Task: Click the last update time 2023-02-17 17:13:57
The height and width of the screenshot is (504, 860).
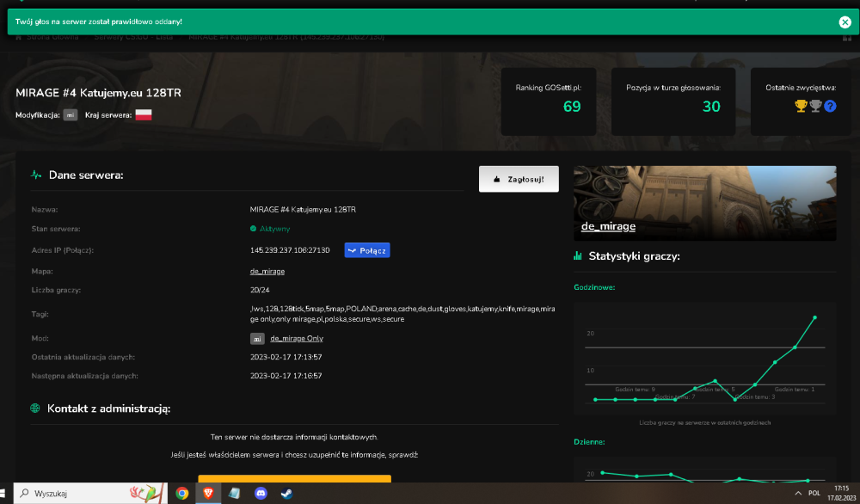Action: 286,357
